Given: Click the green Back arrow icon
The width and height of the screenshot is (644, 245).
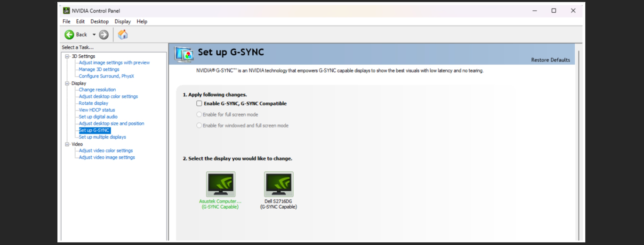Looking at the screenshot, I should tap(69, 34).
